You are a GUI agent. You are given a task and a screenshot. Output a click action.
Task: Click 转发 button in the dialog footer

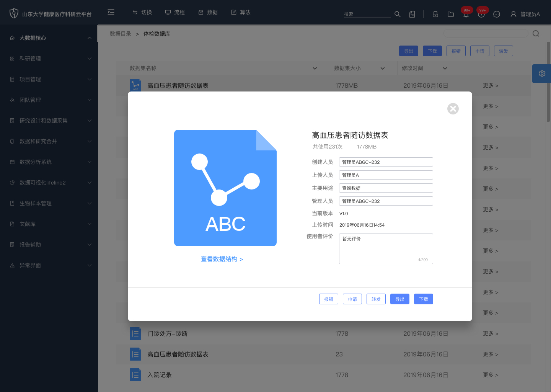[x=376, y=299]
